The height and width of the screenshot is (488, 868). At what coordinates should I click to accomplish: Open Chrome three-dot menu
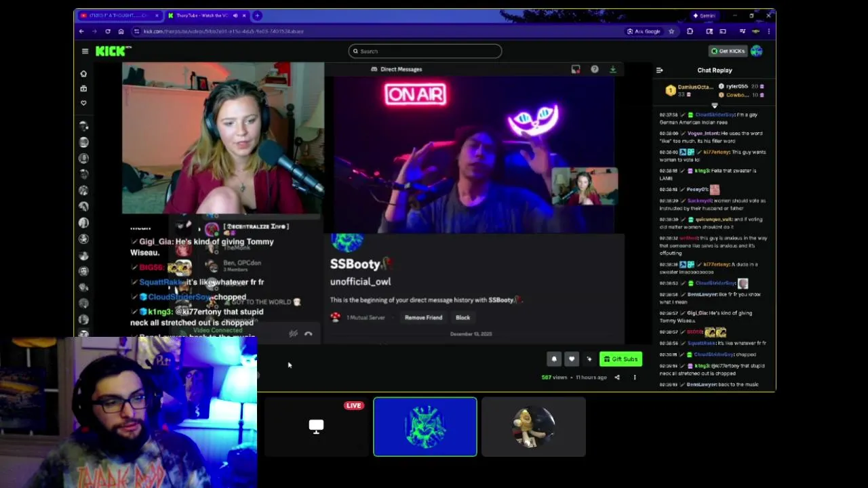[x=768, y=31]
